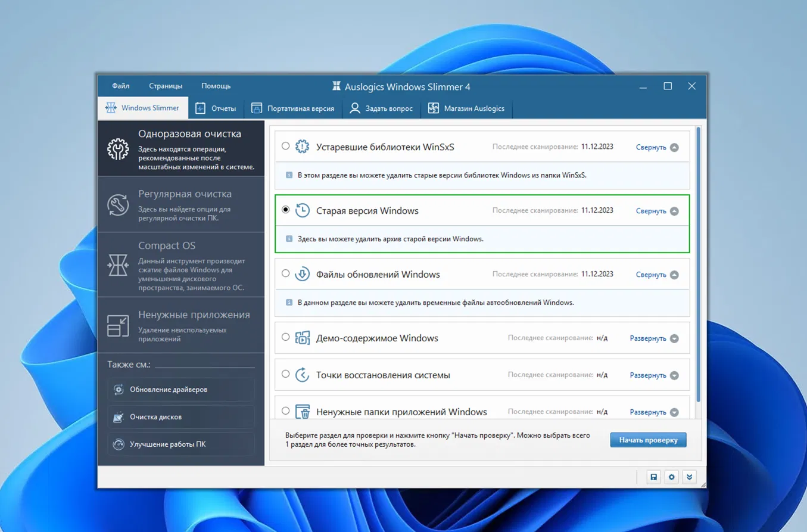Click the Очистка дисков icon
Screen dimensions: 807x532
coord(119,417)
